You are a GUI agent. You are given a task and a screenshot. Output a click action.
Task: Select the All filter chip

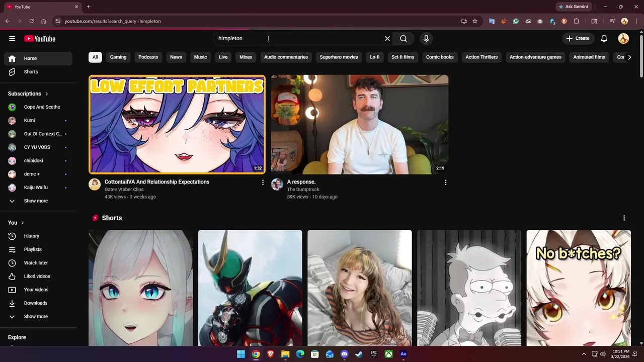coord(95,57)
